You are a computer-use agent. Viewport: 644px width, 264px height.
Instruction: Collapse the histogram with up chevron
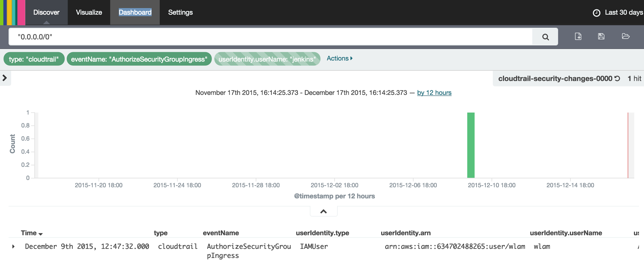click(x=324, y=211)
